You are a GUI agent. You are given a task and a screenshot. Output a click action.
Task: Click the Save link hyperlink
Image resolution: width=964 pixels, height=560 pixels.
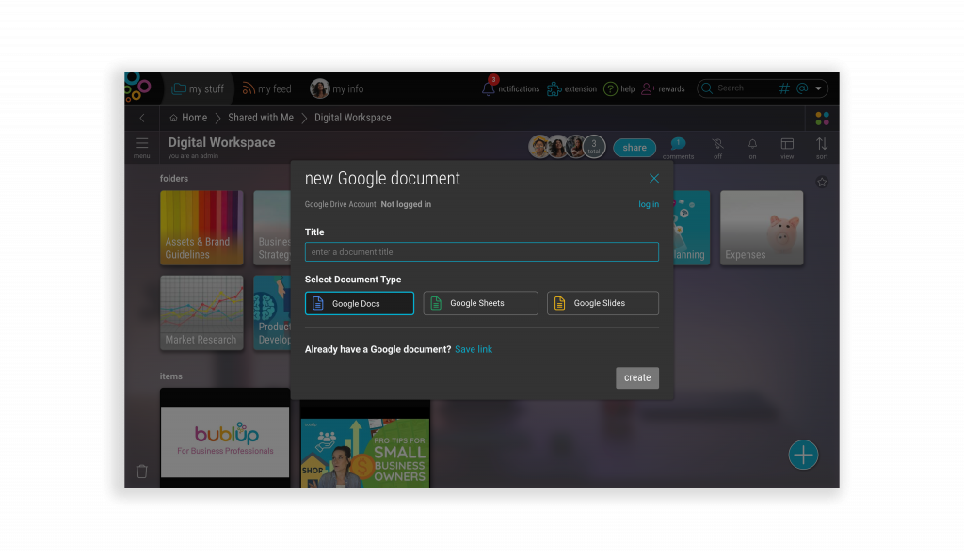click(x=474, y=349)
